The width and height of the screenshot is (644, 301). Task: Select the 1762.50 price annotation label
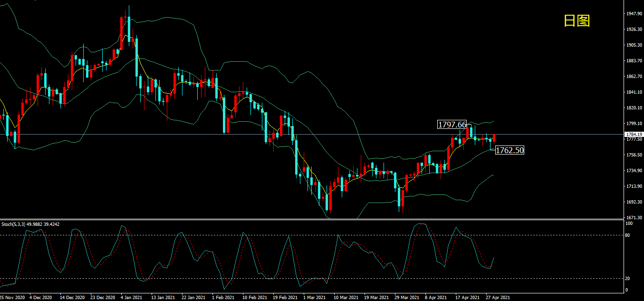509,150
